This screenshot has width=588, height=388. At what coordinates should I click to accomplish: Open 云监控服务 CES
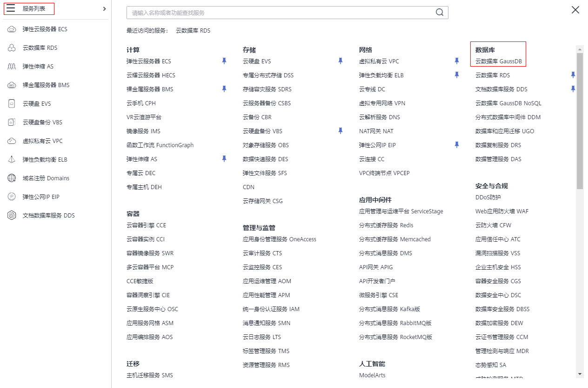pyautogui.click(x=262, y=267)
